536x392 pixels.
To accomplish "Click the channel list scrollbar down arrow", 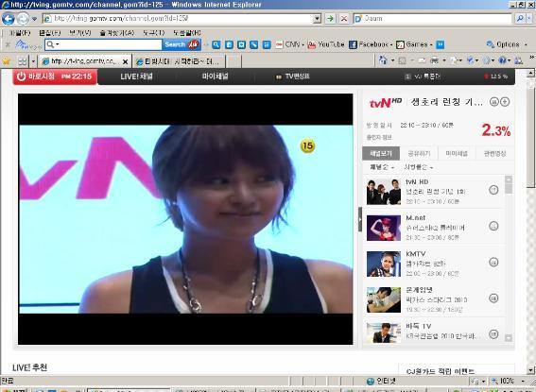I will [x=509, y=337].
